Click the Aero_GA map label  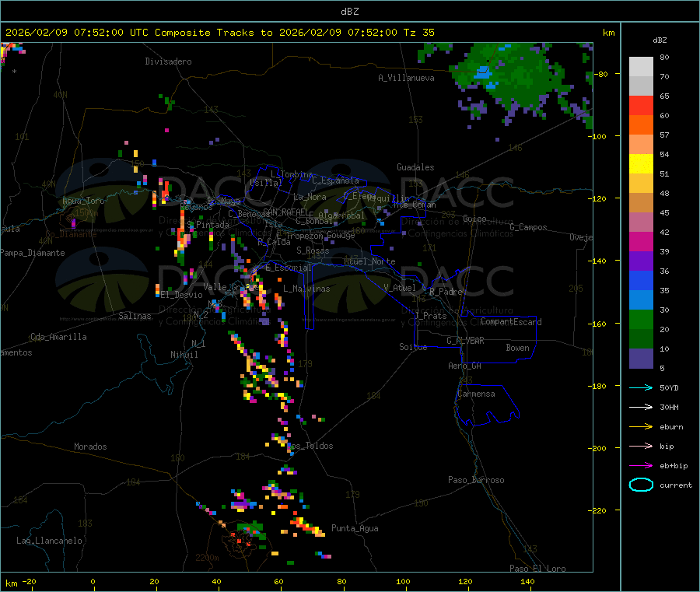(465, 366)
